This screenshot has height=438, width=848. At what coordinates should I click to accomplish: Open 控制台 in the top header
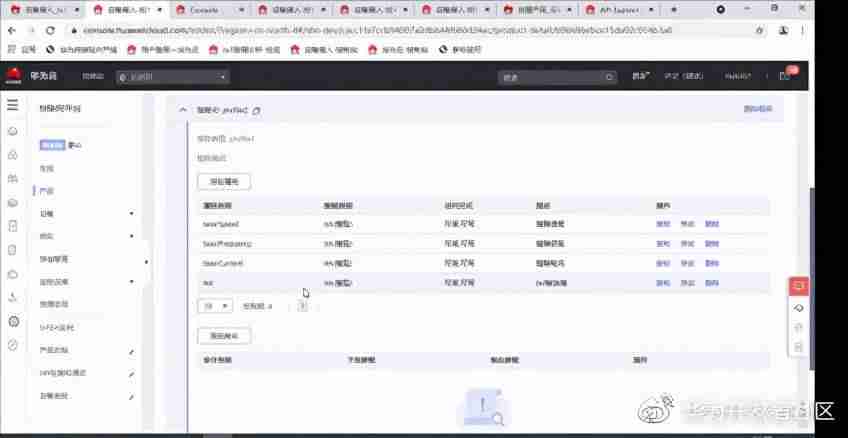click(x=92, y=76)
